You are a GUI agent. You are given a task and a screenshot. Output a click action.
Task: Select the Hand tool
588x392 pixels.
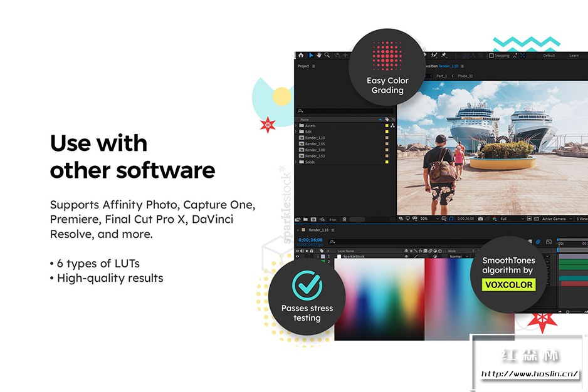coord(318,55)
